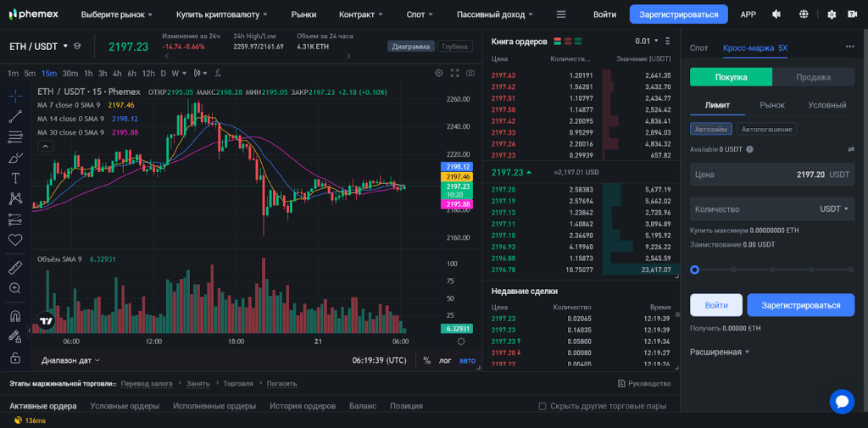Open the 0.01 price grouping dropdown
The height and width of the screenshot is (428, 868).
647,41
